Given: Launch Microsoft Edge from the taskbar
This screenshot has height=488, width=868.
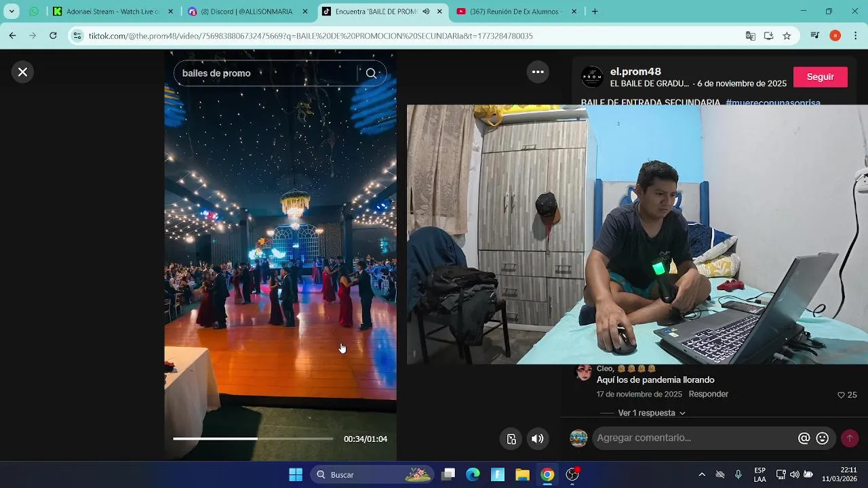Looking at the screenshot, I should pyautogui.click(x=473, y=474).
